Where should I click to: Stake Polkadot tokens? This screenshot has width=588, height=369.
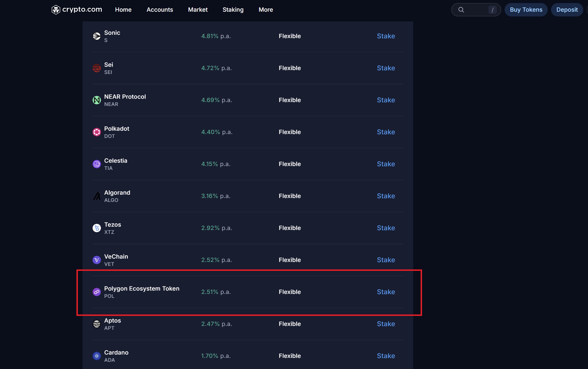pos(386,132)
